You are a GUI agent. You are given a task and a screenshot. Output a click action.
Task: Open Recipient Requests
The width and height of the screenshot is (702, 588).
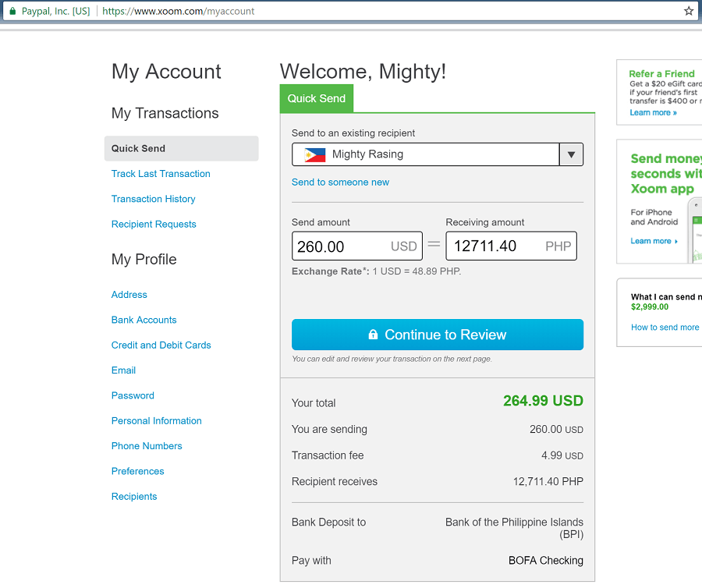click(x=154, y=224)
